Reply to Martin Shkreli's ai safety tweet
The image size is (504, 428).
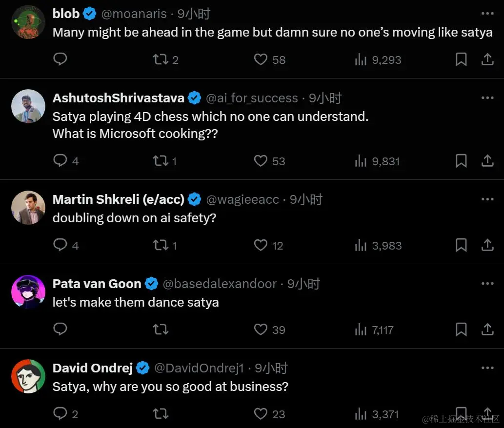(x=60, y=245)
